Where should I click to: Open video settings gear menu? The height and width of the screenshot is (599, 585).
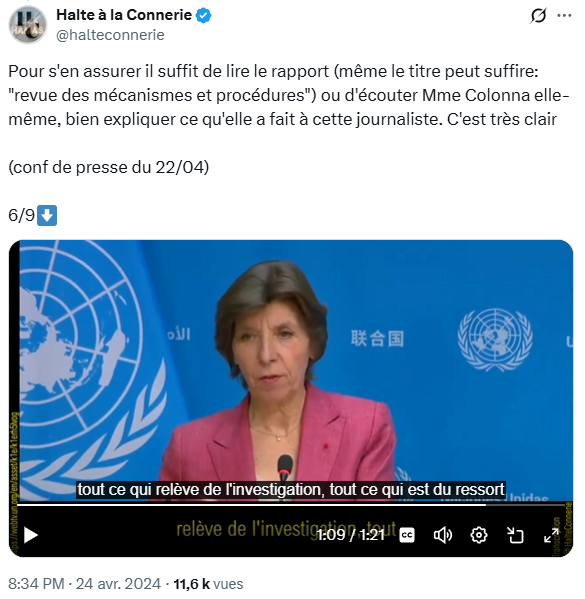point(478,535)
